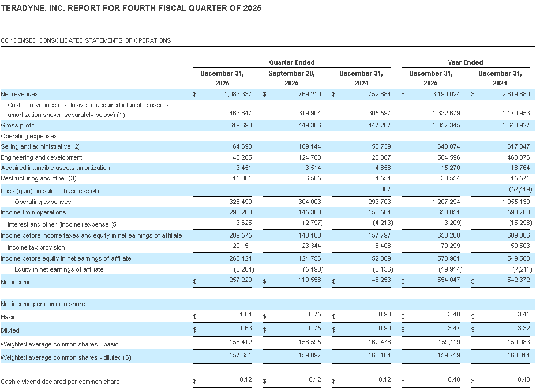Click the 'Income from operations' label
Image resolution: width=536 pixels, height=392 pixels.
pos(33,212)
